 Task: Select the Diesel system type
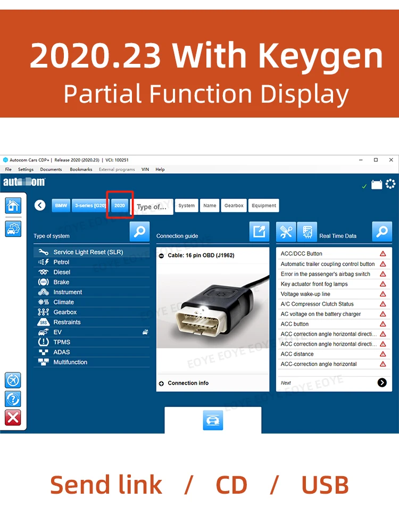(x=92, y=272)
